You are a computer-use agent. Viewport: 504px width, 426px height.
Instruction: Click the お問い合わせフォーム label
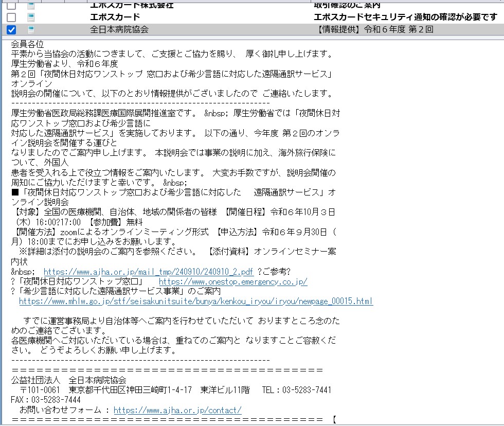[61, 410]
